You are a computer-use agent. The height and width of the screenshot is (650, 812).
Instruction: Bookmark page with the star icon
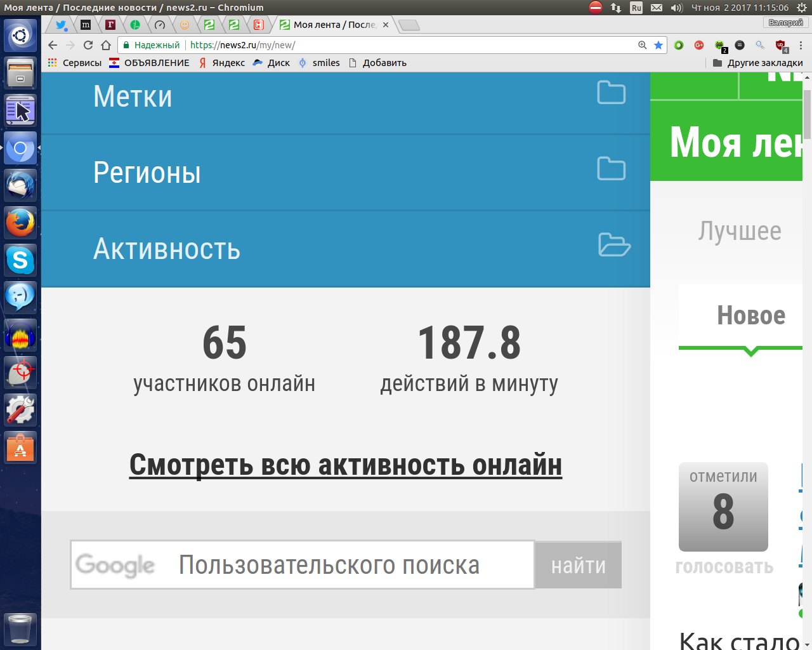pyautogui.click(x=658, y=45)
